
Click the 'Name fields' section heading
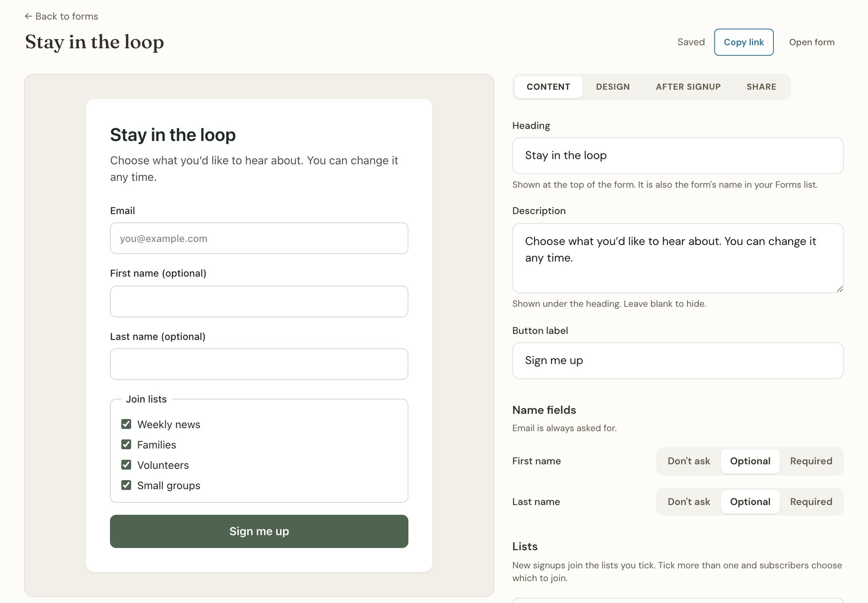click(544, 410)
